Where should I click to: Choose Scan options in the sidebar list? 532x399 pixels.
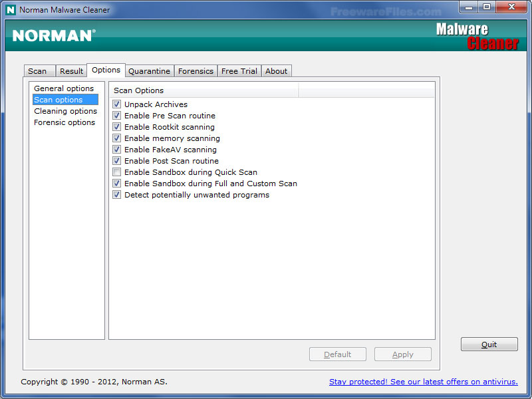coord(65,99)
